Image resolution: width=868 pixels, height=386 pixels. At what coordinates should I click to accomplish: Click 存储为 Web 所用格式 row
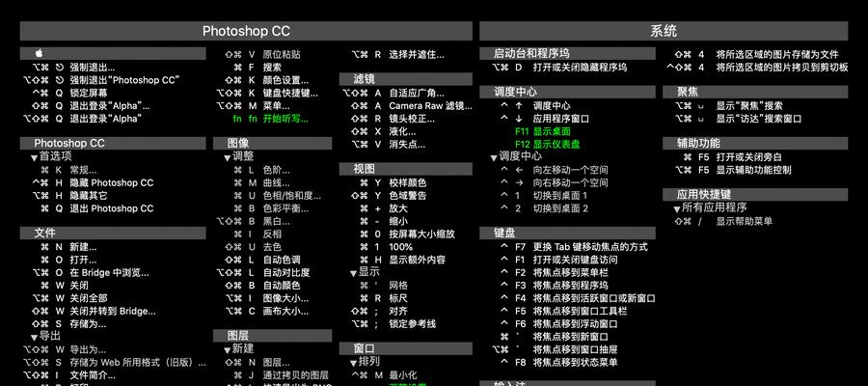coord(113,363)
